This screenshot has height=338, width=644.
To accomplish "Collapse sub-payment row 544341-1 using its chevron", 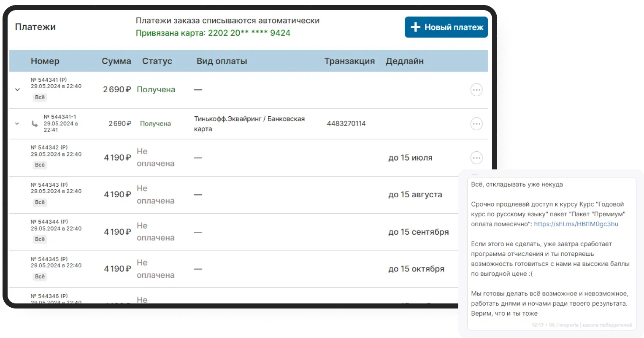I will 16,123.
